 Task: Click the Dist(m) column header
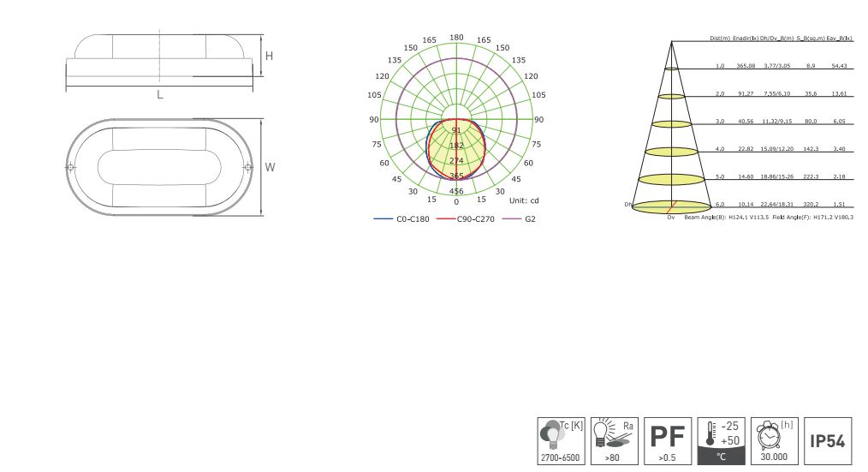point(720,39)
